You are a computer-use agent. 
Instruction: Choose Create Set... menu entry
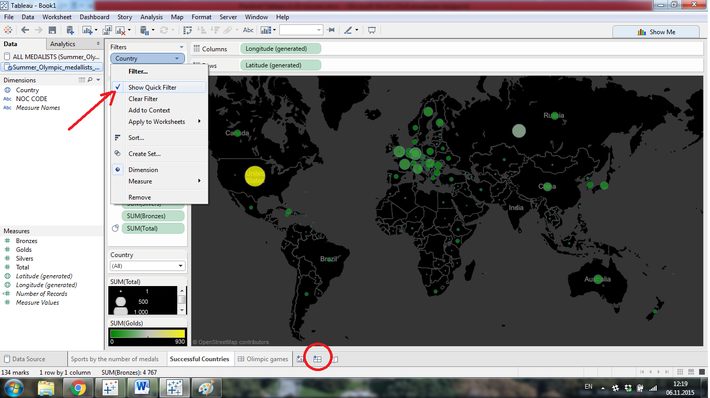tap(144, 154)
